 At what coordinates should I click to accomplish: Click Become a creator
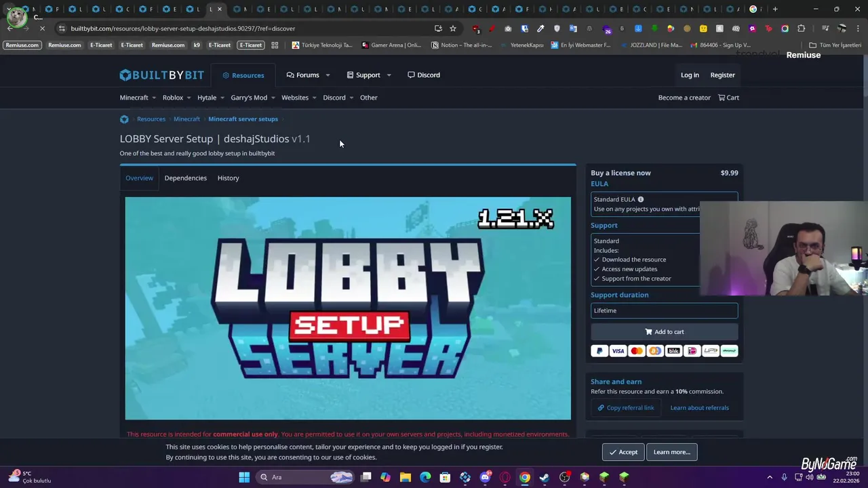(x=684, y=98)
